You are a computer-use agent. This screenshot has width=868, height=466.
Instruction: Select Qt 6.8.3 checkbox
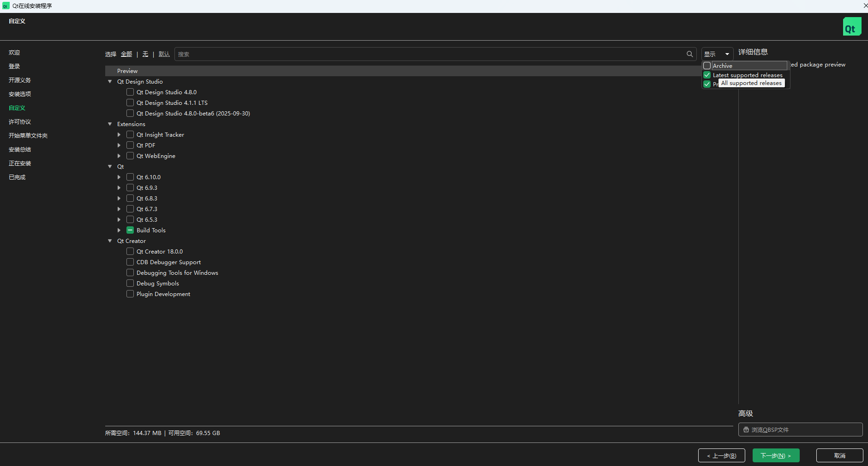130,198
